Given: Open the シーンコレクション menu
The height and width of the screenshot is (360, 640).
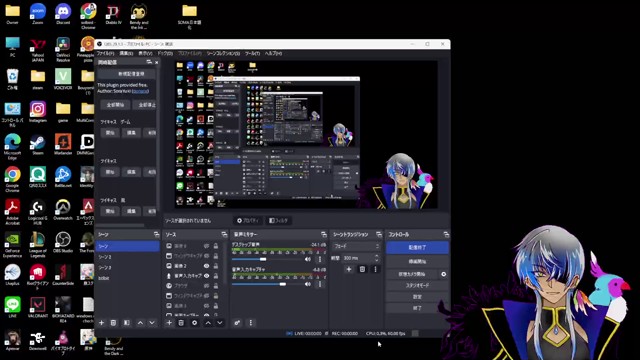Looking at the screenshot, I should (223, 53).
